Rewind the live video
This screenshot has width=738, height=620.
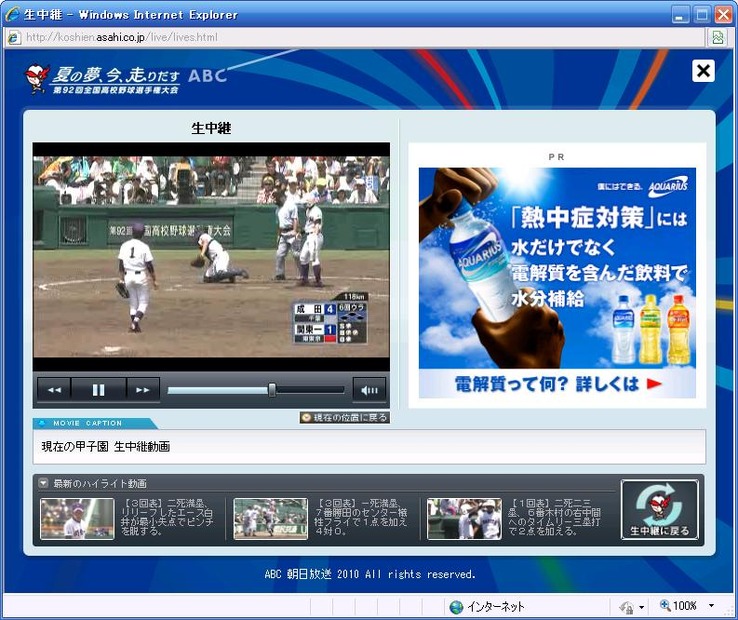click(54, 390)
